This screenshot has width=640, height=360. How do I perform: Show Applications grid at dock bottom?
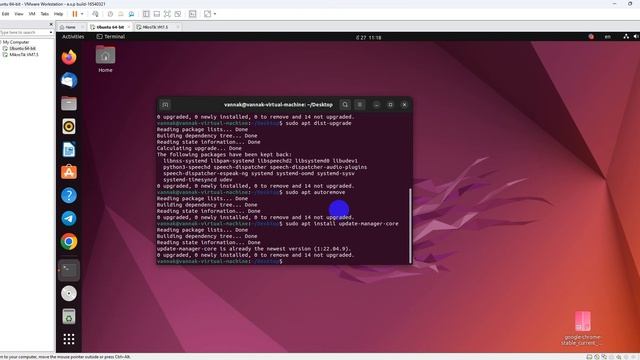pyautogui.click(x=69, y=339)
